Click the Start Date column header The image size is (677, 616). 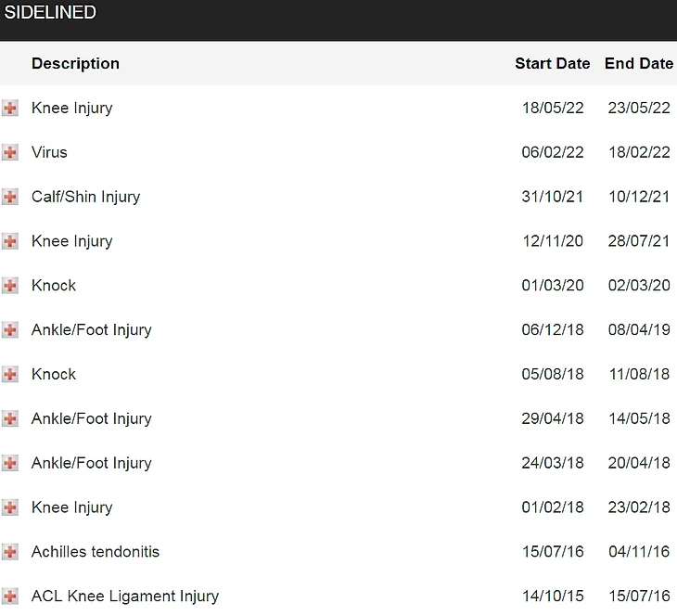[x=552, y=63]
